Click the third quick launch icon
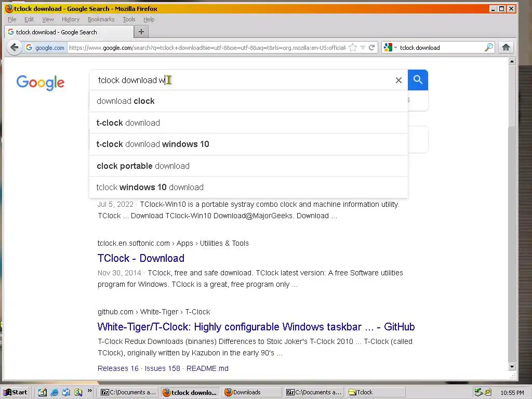Image resolution: width=532 pixels, height=399 pixels. click(66, 392)
